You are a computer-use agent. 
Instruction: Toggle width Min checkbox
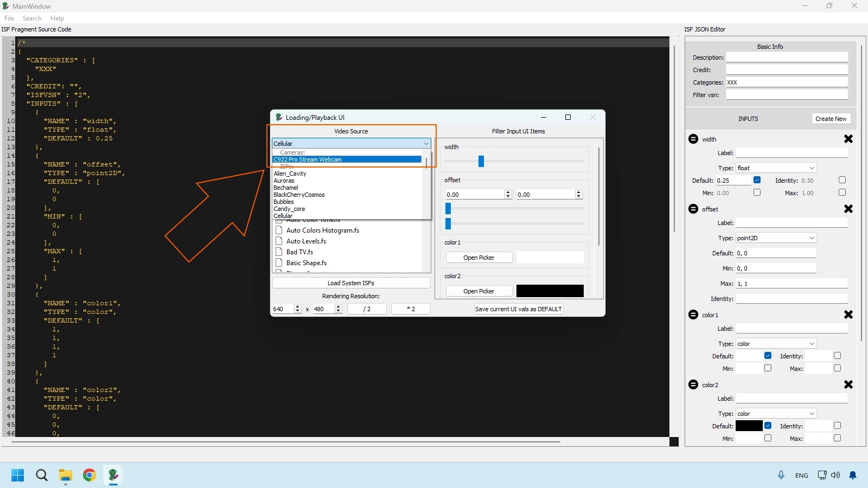click(x=757, y=192)
